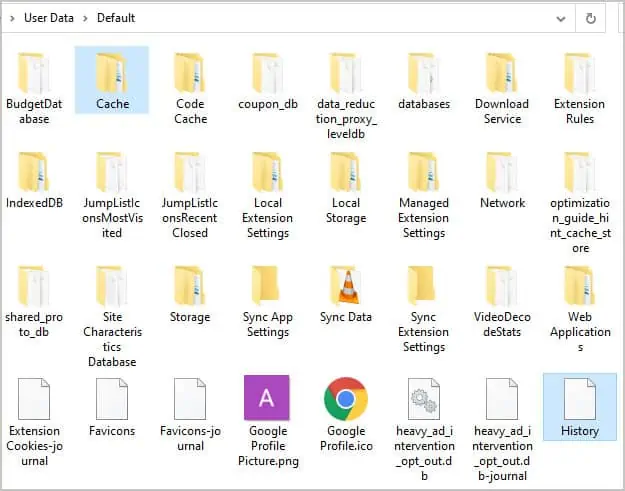The width and height of the screenshot is (625, 491).
Task: Click the "databases" folder name label
Action: pyautogui.click(x=424, y=104)
